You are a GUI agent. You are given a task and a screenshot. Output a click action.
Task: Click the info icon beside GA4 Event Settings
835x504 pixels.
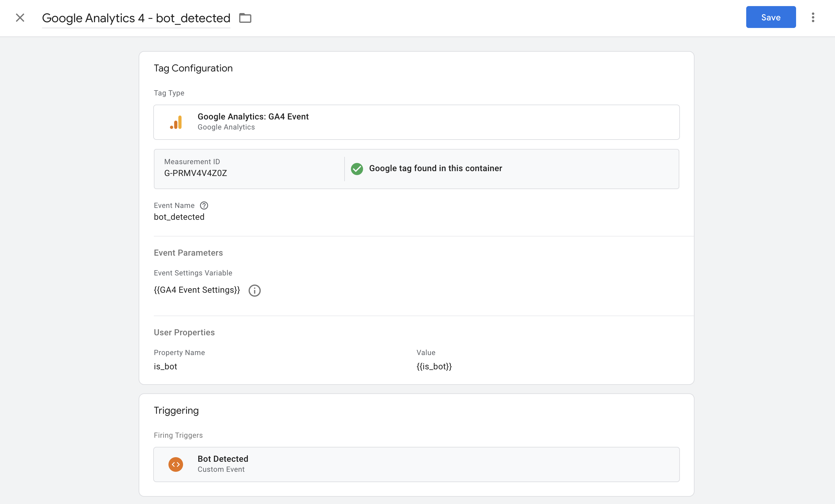click(255, 290)
